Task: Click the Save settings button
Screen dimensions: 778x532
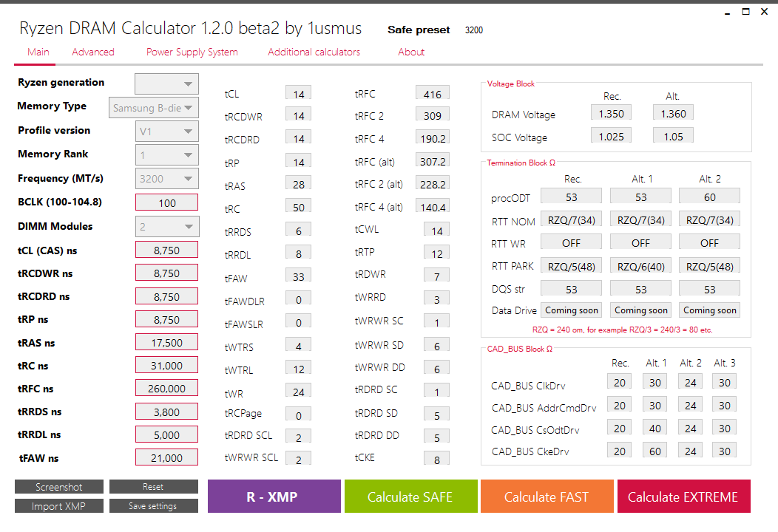Action: click(153, 505)
